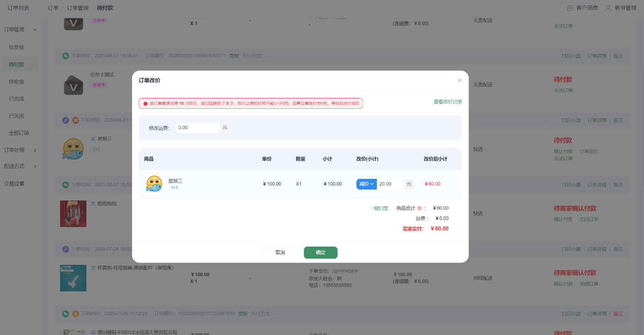Screen dimensions: 644x335
Task: Click 打印小票 on the 2023-08-31 order header
Action: pos(571,56)
